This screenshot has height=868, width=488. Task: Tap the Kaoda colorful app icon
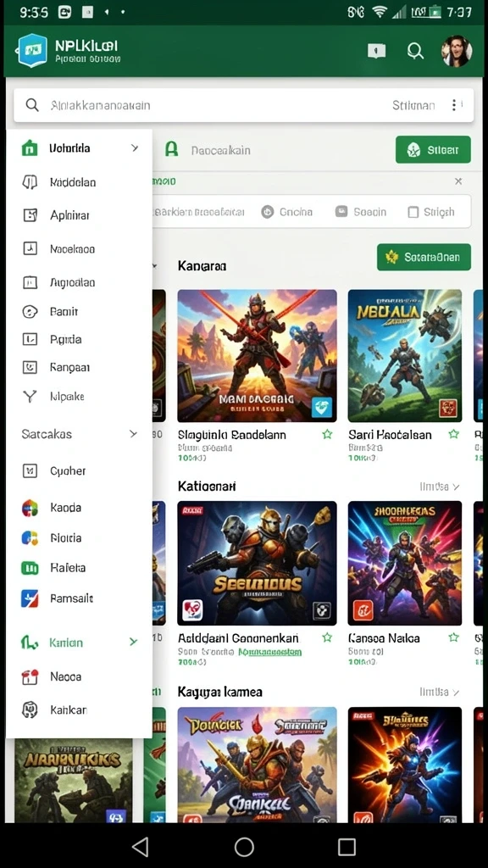coord(30,508)
